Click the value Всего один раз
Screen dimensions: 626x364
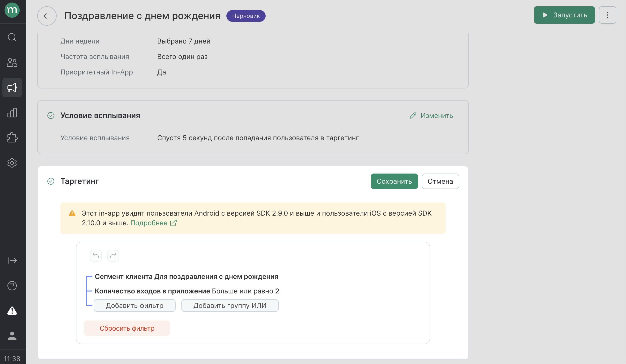click(182, 57)
